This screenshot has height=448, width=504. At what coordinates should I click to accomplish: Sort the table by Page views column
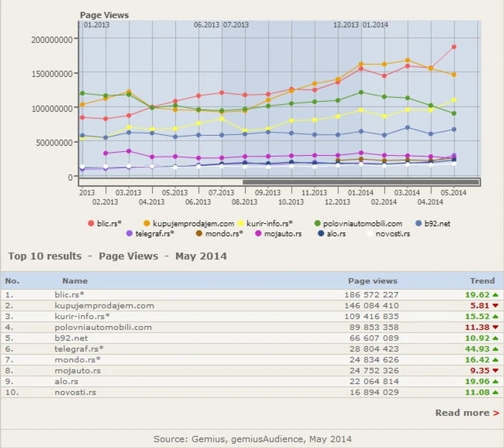(373, 281)
